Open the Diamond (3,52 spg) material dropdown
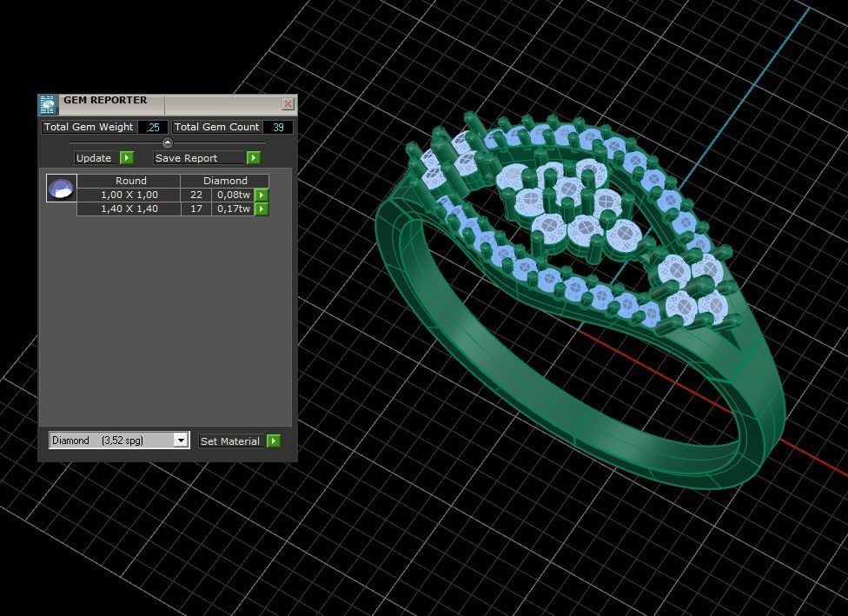848x616 pixels. pos(182,440)
